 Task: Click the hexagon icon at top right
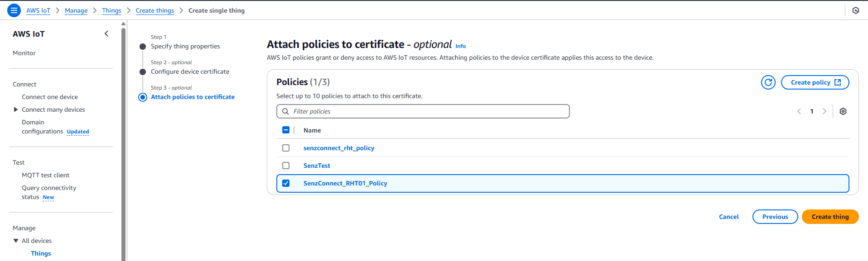(x=855, y=10)
